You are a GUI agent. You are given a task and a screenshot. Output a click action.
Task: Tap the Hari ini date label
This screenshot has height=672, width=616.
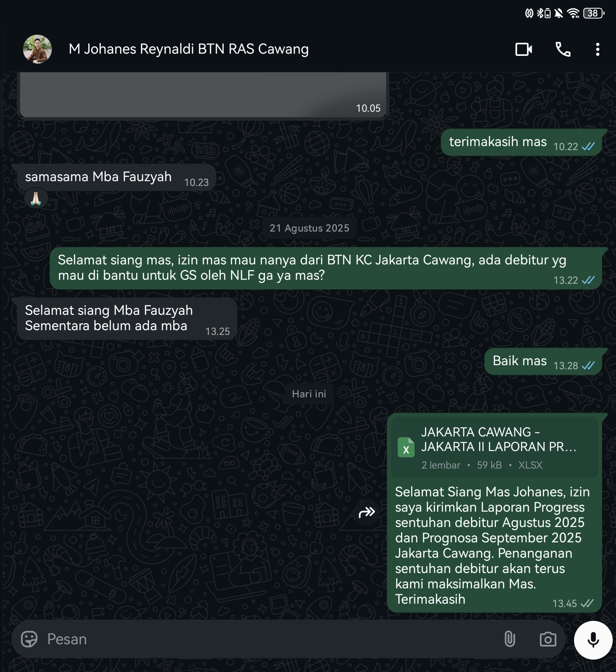pos(309,394)
